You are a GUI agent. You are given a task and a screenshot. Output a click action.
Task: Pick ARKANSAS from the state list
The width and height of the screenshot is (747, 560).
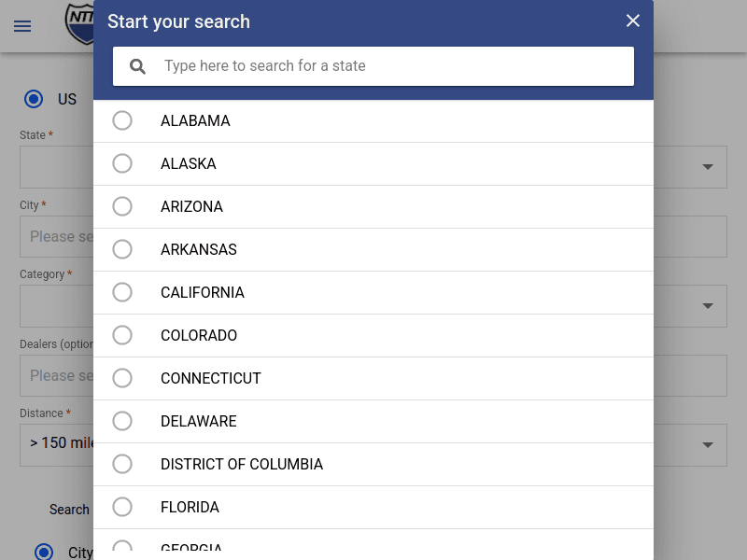coord(122,249)
